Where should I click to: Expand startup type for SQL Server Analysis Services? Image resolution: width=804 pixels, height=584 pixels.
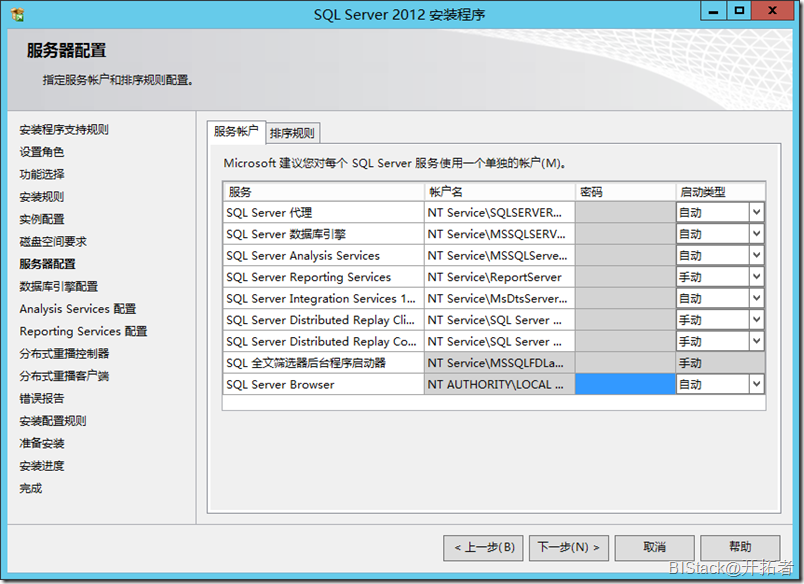coord(756,255)
